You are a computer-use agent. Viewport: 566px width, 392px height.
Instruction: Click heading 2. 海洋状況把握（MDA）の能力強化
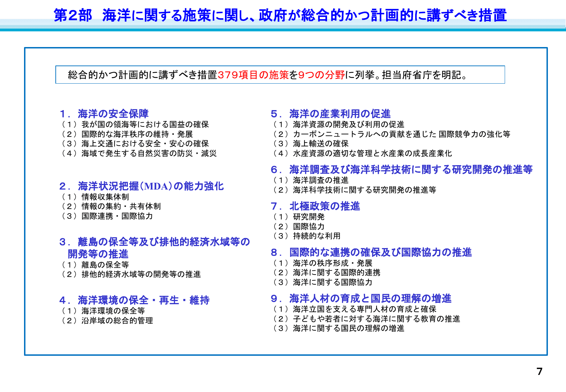[x=143, y=186]
